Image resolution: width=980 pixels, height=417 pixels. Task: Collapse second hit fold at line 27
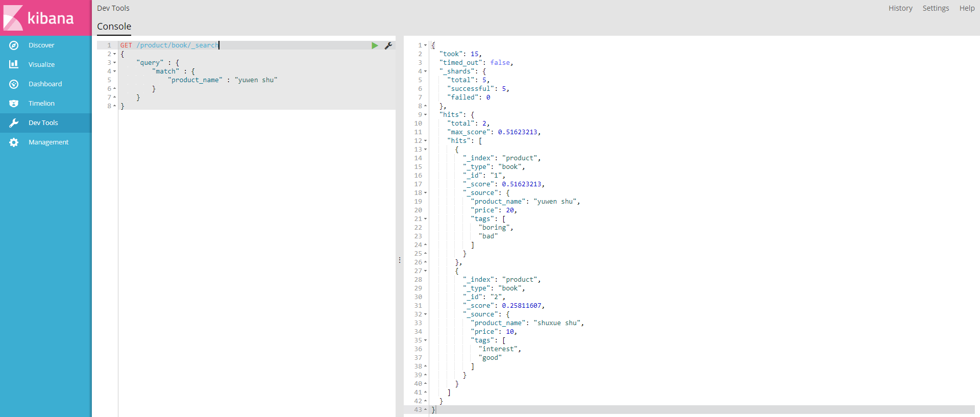(426, 271)
